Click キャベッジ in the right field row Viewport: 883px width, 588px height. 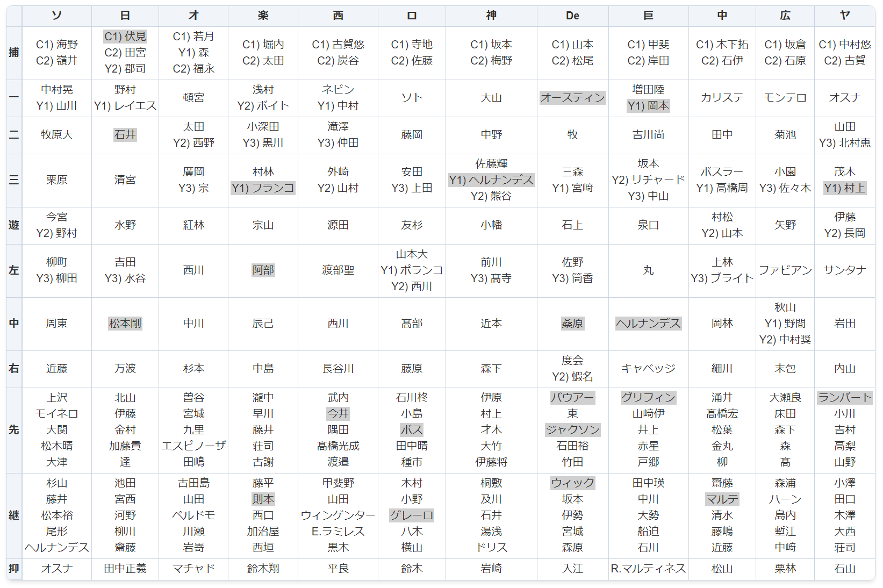(648, 369)
